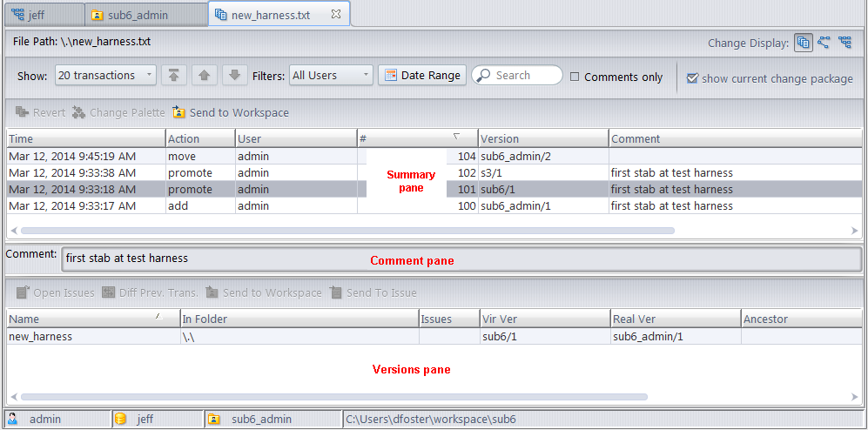Jump to top transactions arrow button
Image resolution: width=868 pixels, height=430 pixels.
tap(175, 76)
